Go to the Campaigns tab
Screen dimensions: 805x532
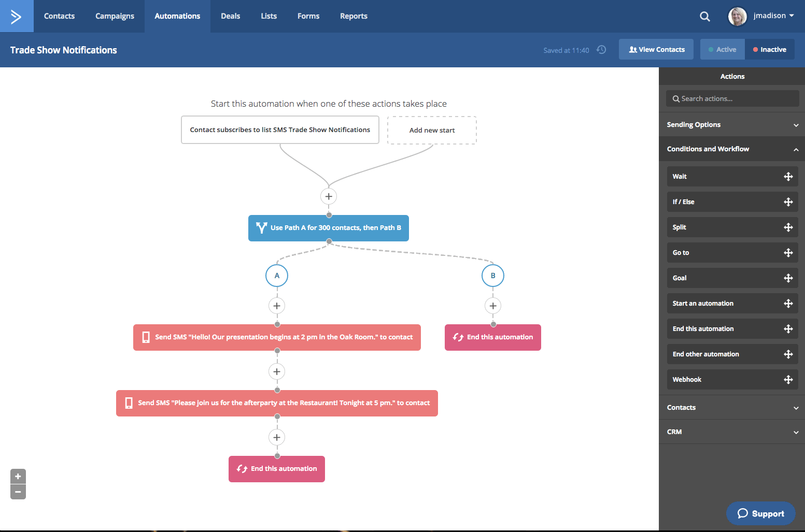[115, 16]
